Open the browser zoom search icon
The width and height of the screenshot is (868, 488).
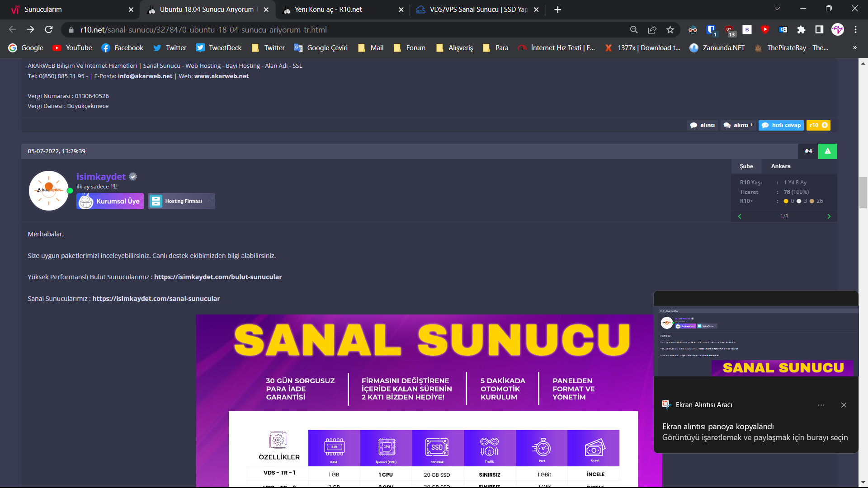634,29
